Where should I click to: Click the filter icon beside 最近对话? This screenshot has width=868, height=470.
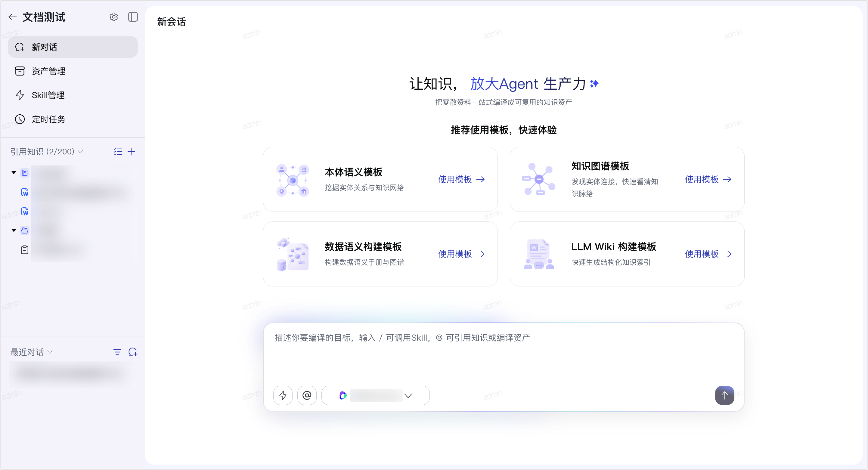pyautogui.click(x=117, y=352)
